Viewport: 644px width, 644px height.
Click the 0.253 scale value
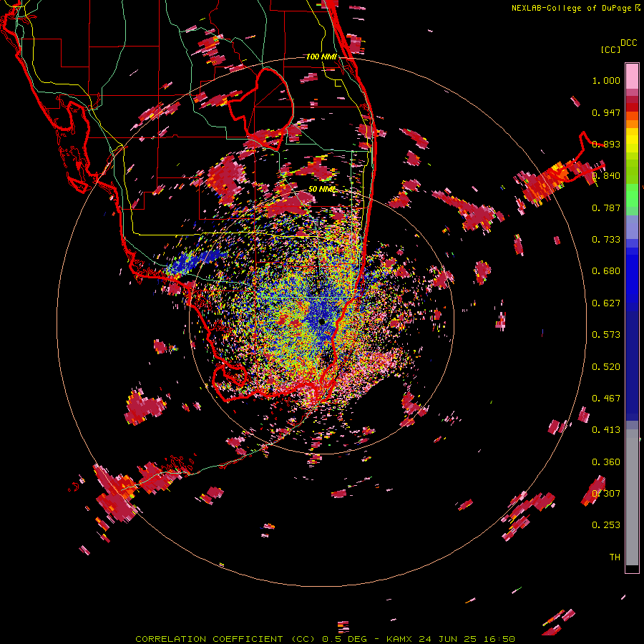[606, 525]
